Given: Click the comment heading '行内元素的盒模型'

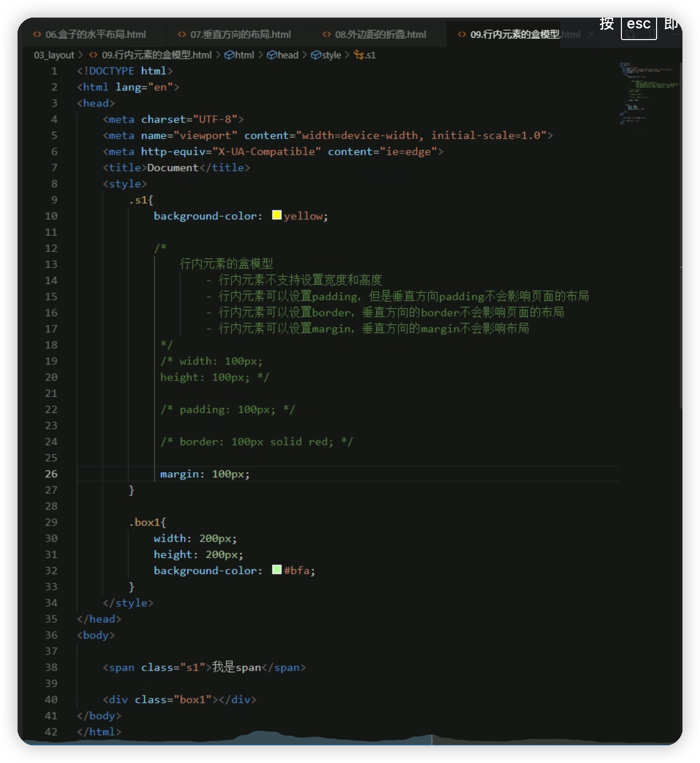Looking at the screenshot, I should point(226,264).
